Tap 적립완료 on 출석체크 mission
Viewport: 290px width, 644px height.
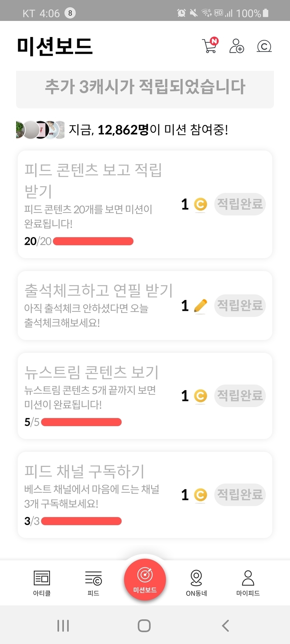point(240,306)
